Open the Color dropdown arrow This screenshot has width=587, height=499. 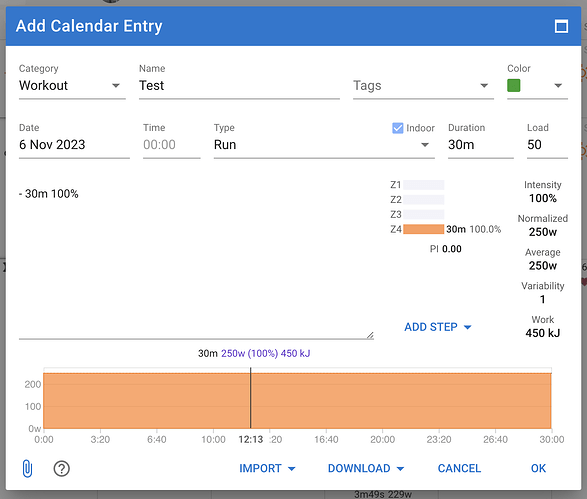click(x=558, y=86)
